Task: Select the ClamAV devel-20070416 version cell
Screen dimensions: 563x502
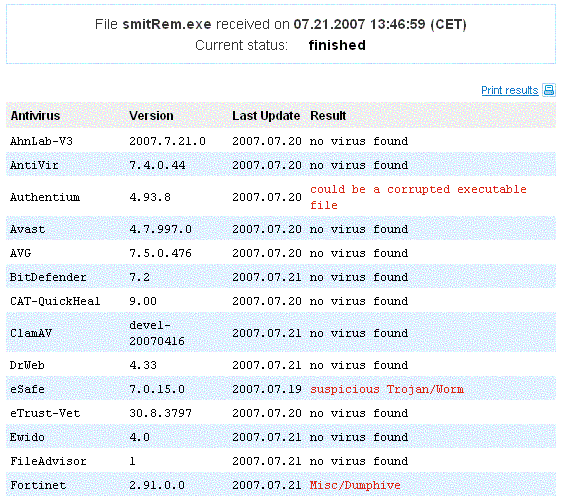Action: tap(157, 333)
